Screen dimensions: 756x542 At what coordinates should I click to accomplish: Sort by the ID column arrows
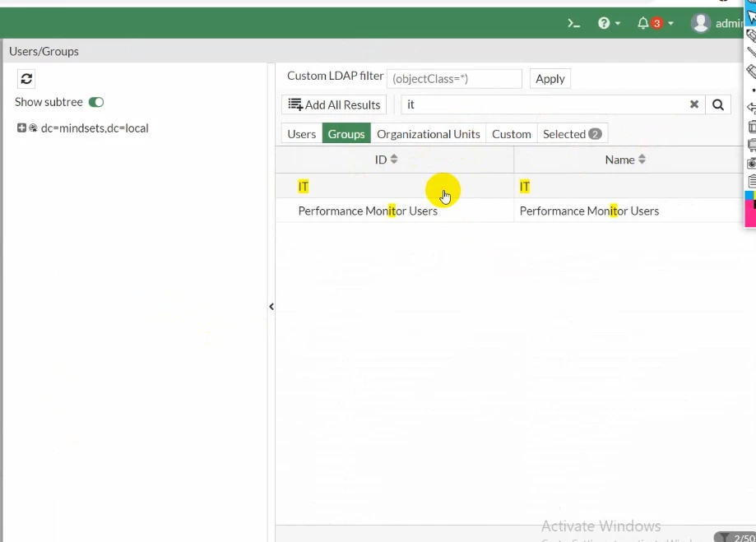tap(394, 159)
